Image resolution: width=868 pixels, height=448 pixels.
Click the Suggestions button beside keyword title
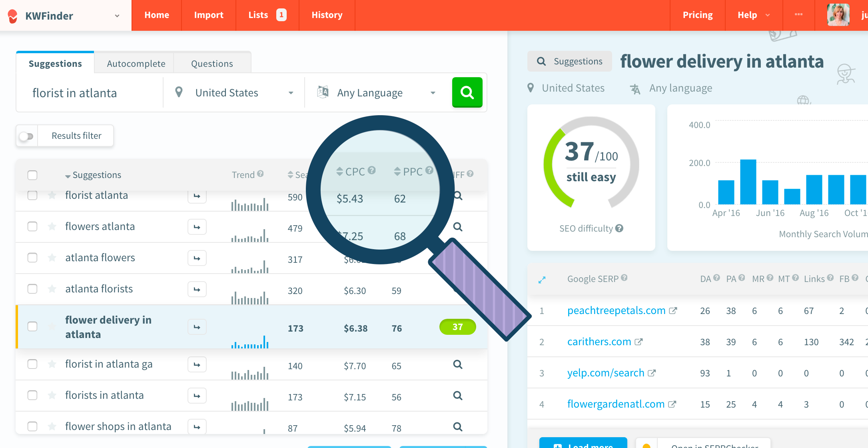point(569,61)
